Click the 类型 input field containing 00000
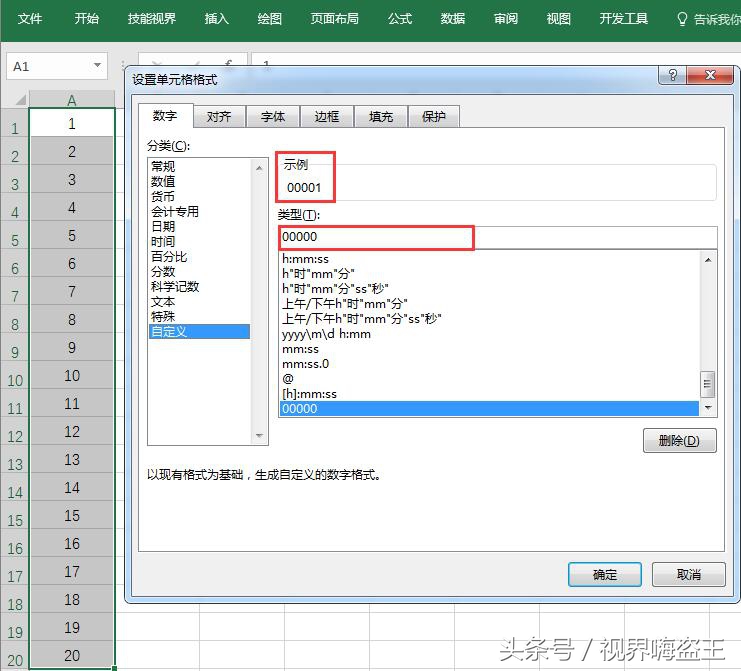The width and height of the screenshot is (741, 671). click(x=498, y=238)
